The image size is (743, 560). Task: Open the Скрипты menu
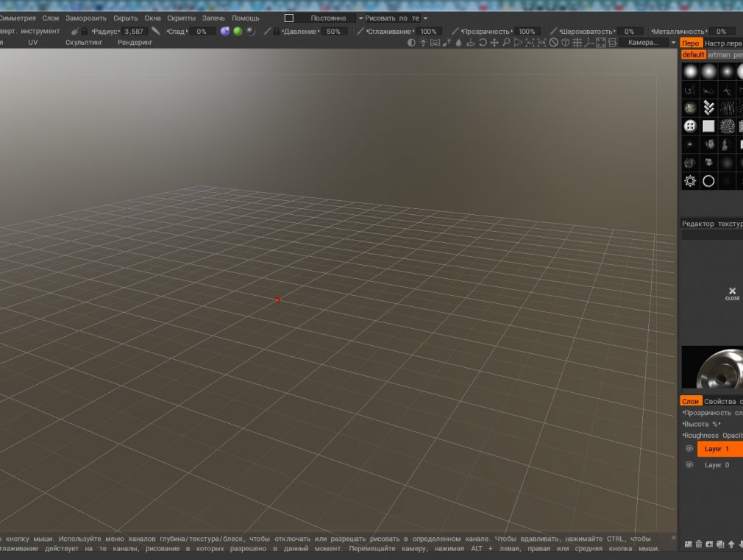(182, 18)
